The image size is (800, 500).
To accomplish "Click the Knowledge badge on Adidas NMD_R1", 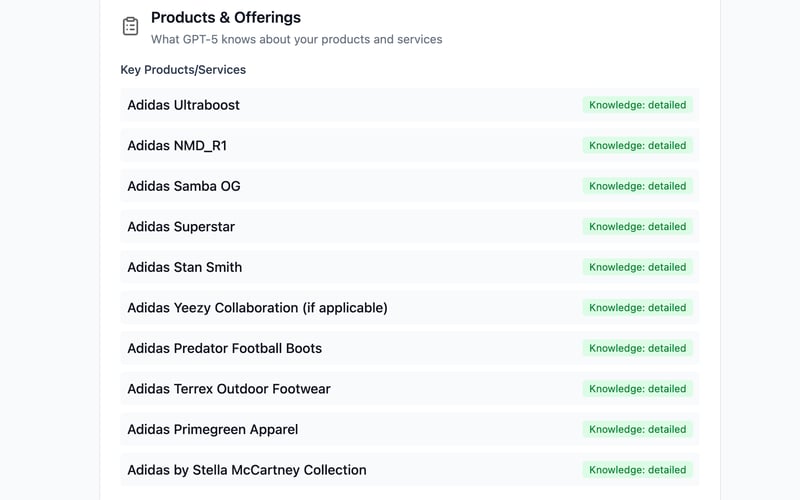I will click(638, 146).
